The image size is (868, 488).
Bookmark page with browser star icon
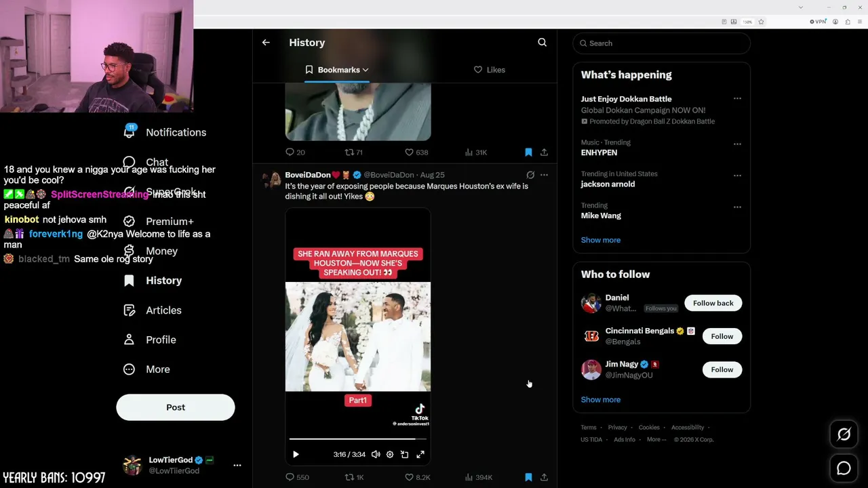[762, 22]
